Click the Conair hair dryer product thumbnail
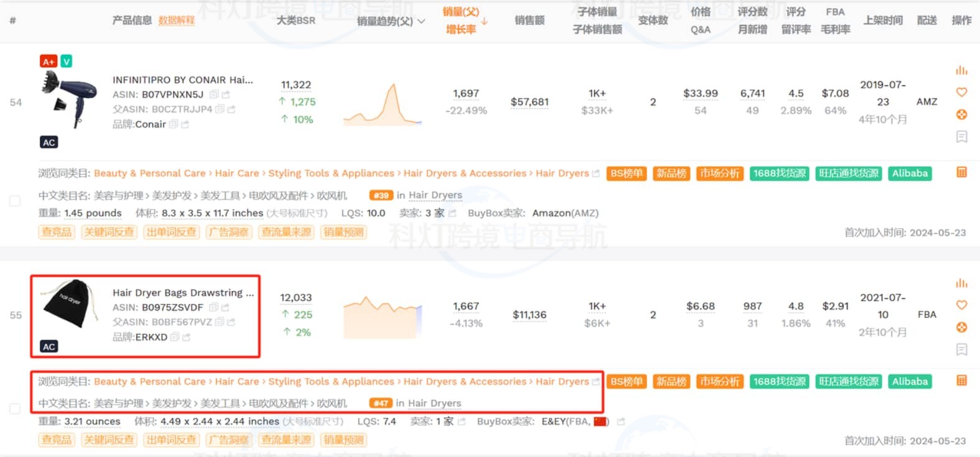980x457 pixels. 70,99
